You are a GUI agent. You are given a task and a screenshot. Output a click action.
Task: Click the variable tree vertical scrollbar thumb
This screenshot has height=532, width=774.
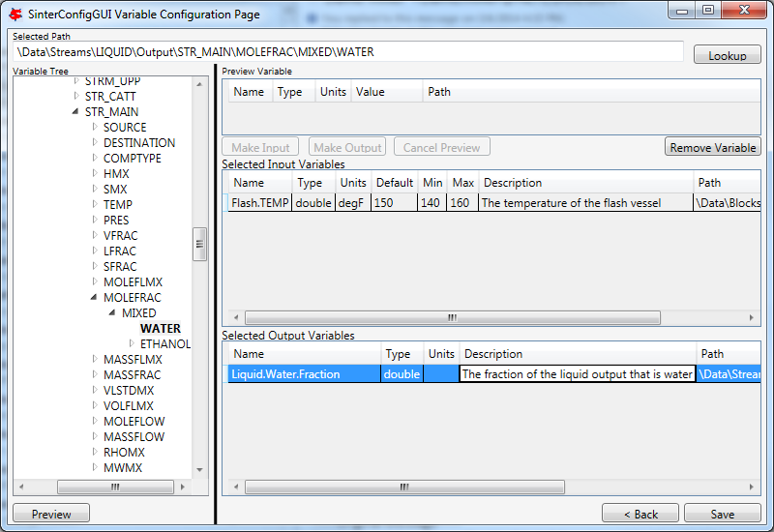(199, 244)
